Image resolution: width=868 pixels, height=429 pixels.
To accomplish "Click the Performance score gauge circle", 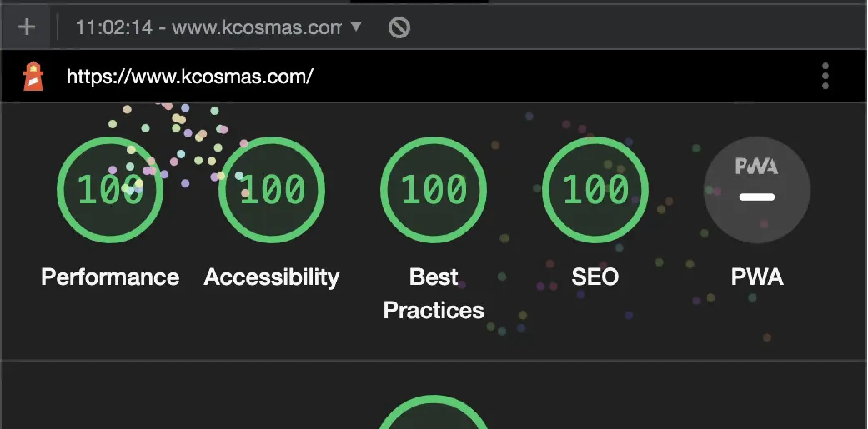I will click(x=110, y=190).
